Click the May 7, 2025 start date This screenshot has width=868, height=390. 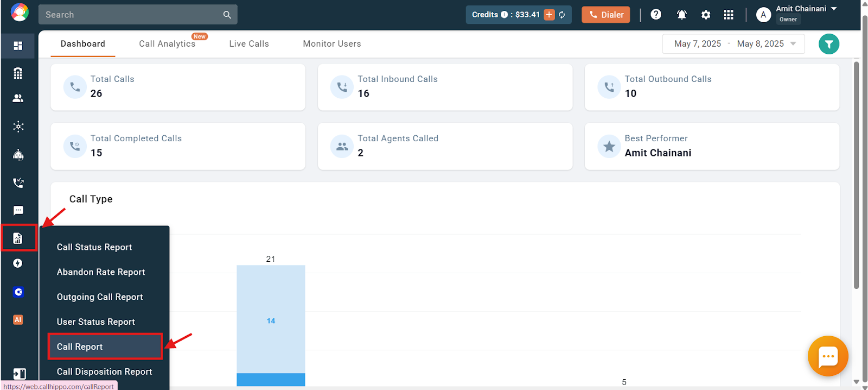[x=698, y=44]
